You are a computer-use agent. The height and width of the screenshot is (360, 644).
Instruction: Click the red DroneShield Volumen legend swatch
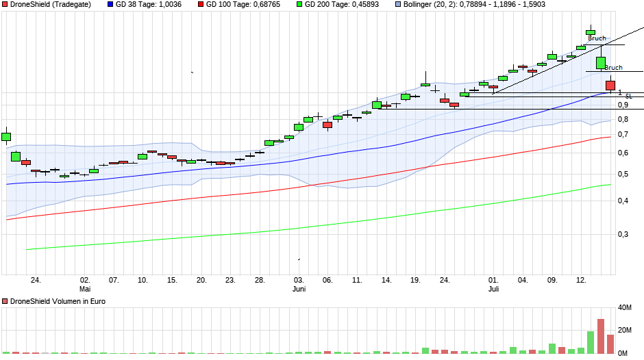point(5,301)
